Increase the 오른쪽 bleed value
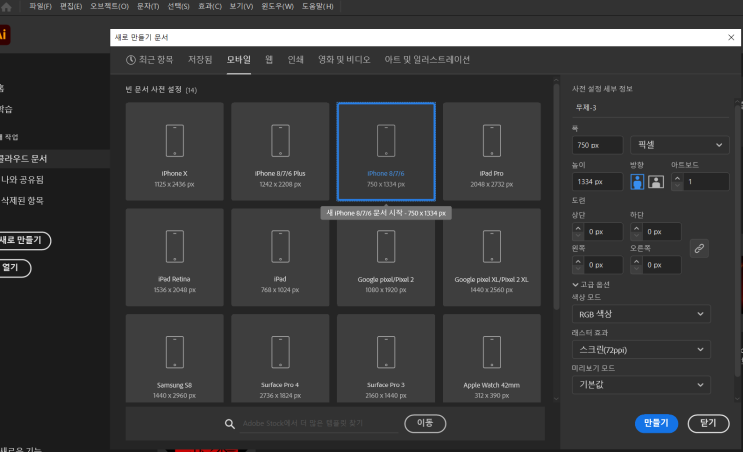The height and width of the screenshot is (452, 743). (x=636, y=262)
